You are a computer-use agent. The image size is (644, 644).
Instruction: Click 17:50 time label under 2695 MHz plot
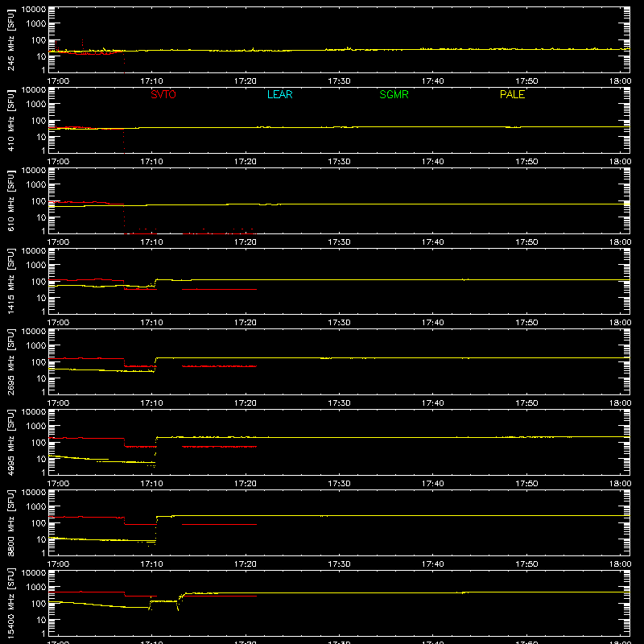(x=526, y=403)
